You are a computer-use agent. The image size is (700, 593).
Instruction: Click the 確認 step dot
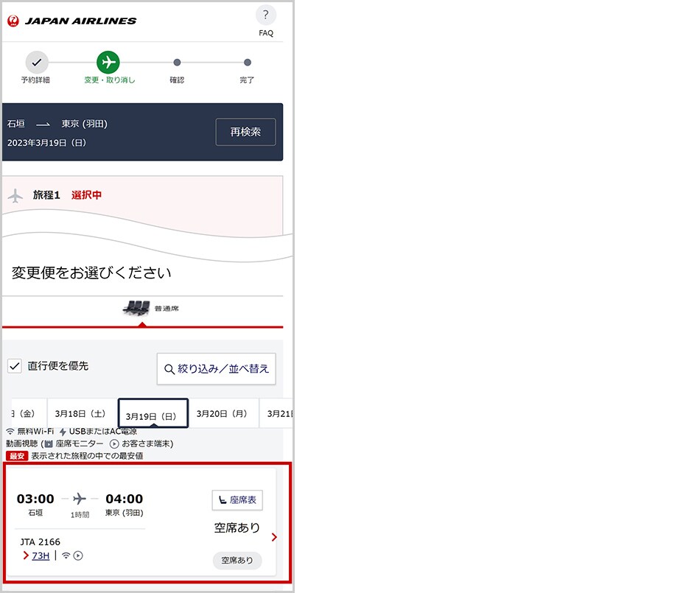[x=177, y=63]
